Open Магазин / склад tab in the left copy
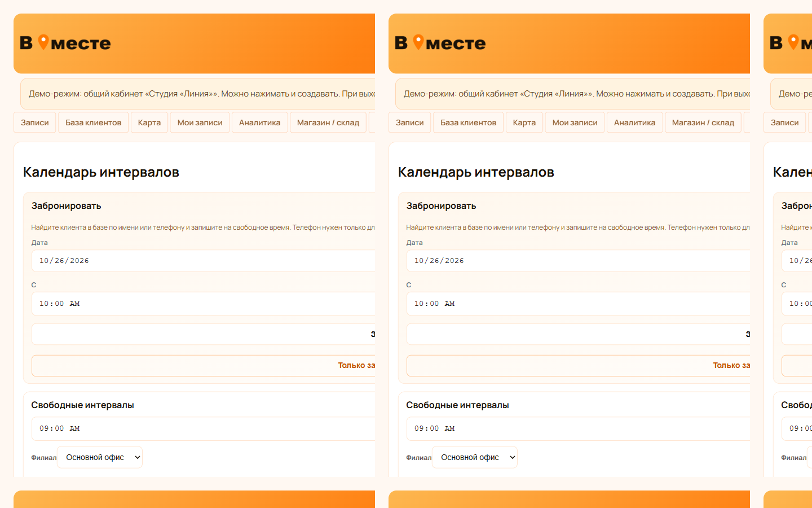Image resolution: width=812 pixels, height=508 pixels. tap(328, 122)
